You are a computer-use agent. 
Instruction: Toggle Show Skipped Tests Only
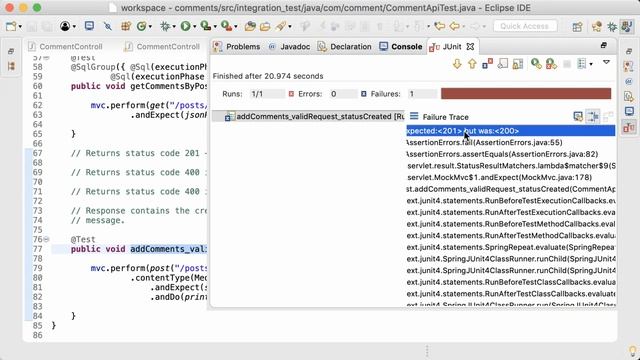[503, 64]
